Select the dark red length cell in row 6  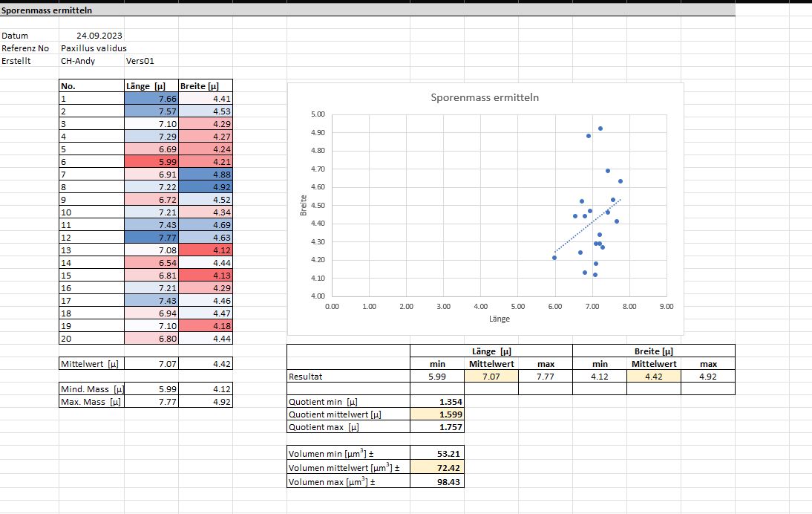click(151, 162)
